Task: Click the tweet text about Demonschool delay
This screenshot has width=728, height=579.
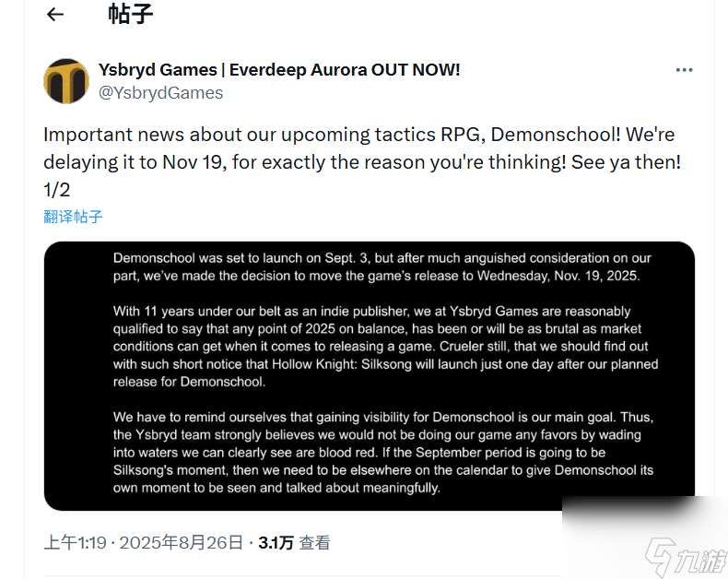Action: [x=362, y=148]
